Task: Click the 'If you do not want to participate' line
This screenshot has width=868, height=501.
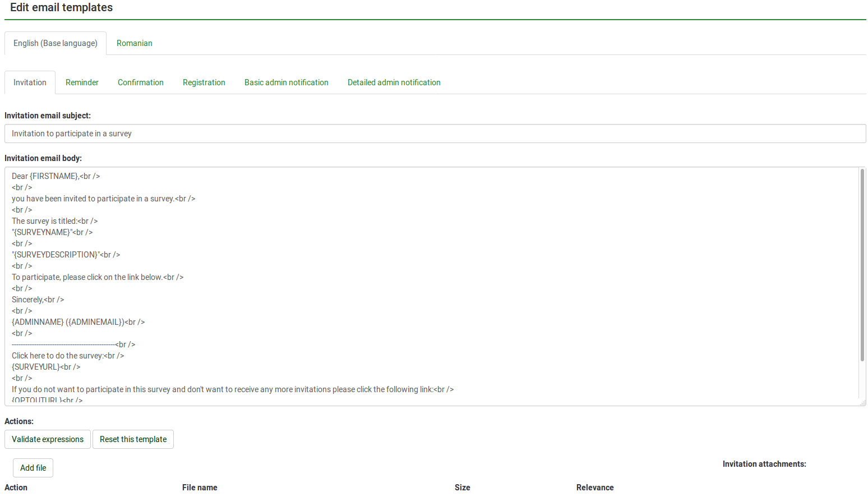Action: 233,389
